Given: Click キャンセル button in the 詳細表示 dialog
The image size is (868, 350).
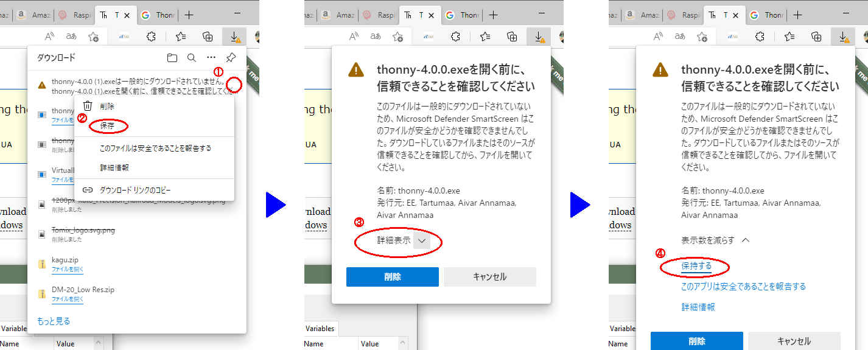Looking at the screenshot, I should [x=490, y=276].
